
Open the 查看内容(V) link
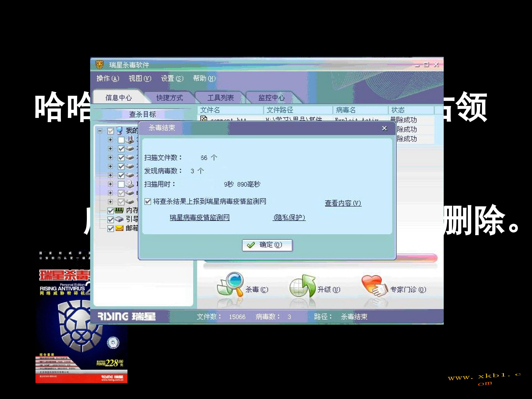coord(343,203)
